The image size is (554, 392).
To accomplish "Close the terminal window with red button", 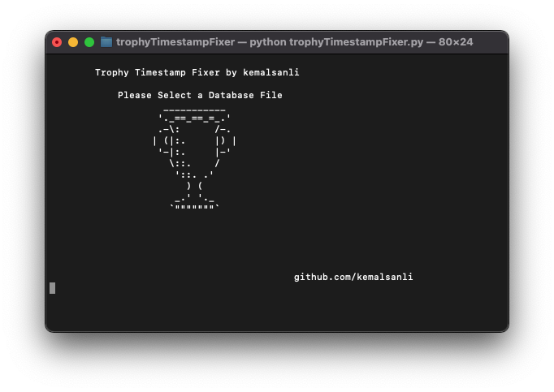I will 57,42.
